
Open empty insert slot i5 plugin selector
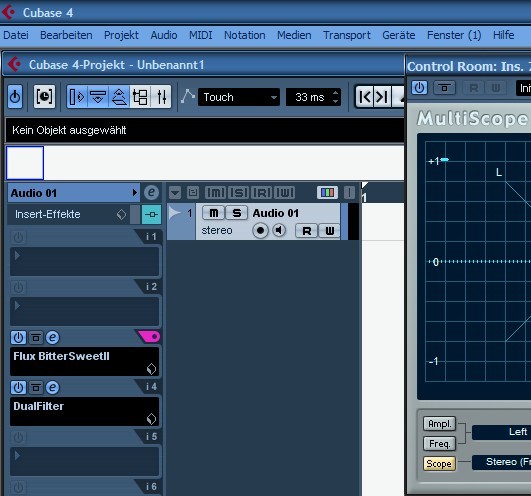click(84, 461)
